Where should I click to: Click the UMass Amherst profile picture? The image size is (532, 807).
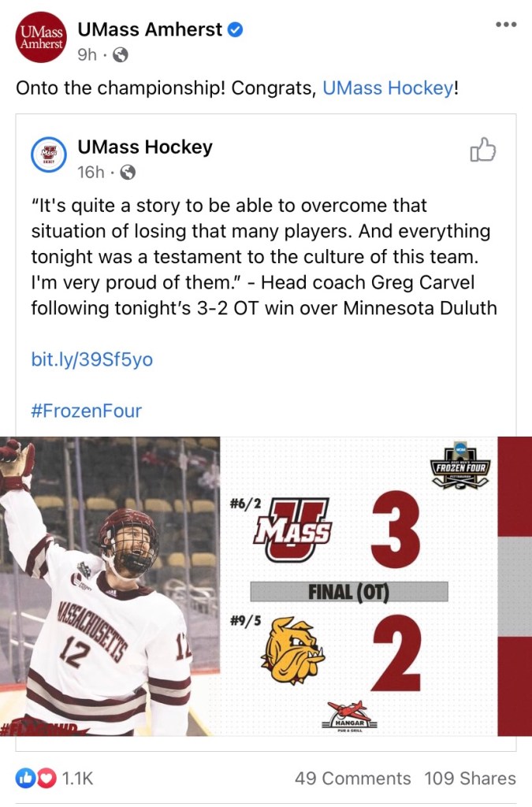41,37
